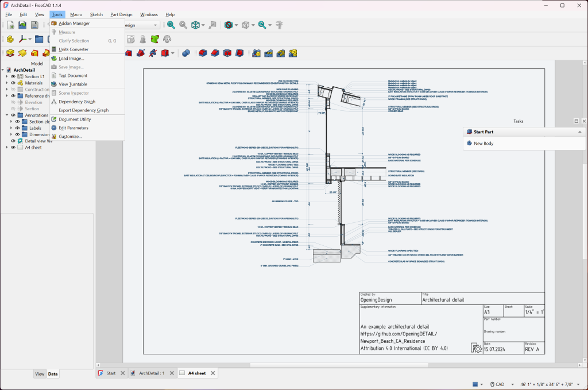
Task: Toggle the A4 sheet visibility eye
Action: click(x=13, y=148)
